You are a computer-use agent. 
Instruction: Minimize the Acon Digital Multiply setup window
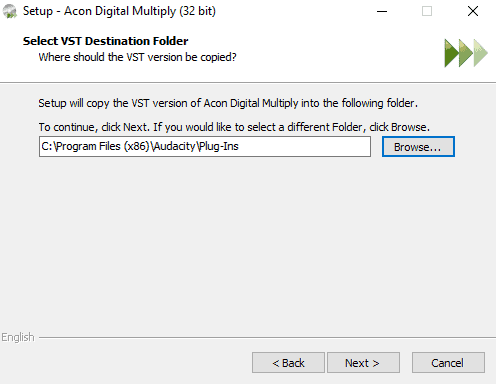point(382,11)
